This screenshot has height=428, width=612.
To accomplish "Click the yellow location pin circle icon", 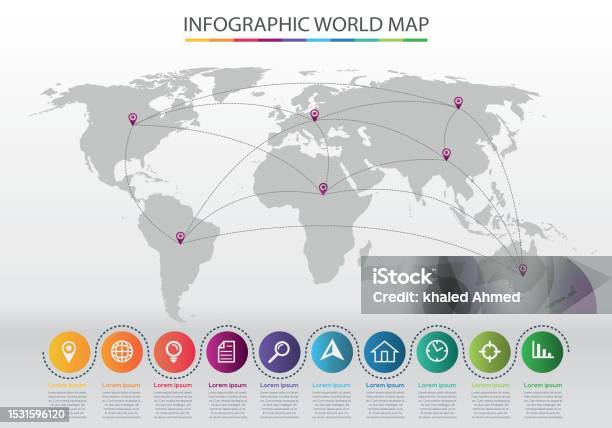I will [x=69, y=352].
